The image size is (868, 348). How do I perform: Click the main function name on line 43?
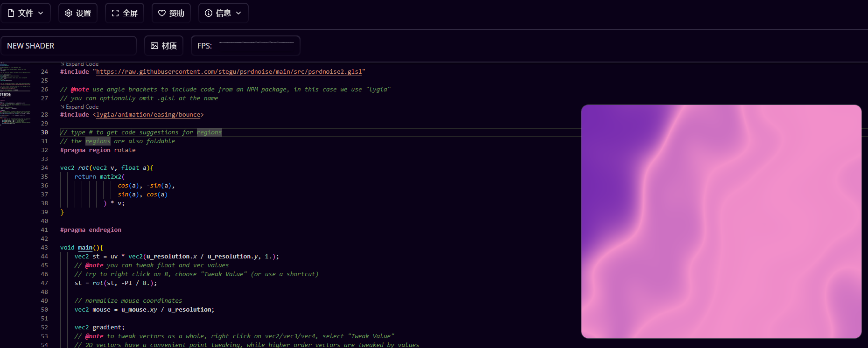pyautogui.click(x=85, y=248)
